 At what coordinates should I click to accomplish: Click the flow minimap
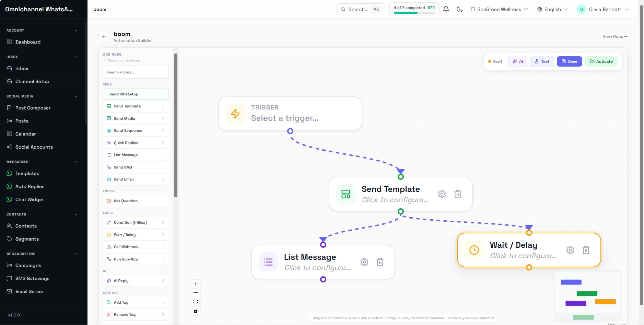coord(587,296)
